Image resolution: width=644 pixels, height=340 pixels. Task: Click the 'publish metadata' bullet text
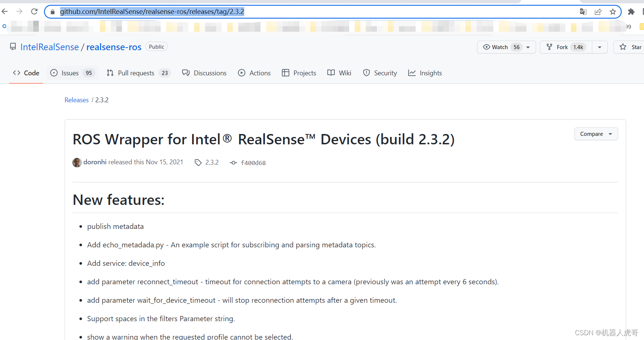[x=115, y=226]
